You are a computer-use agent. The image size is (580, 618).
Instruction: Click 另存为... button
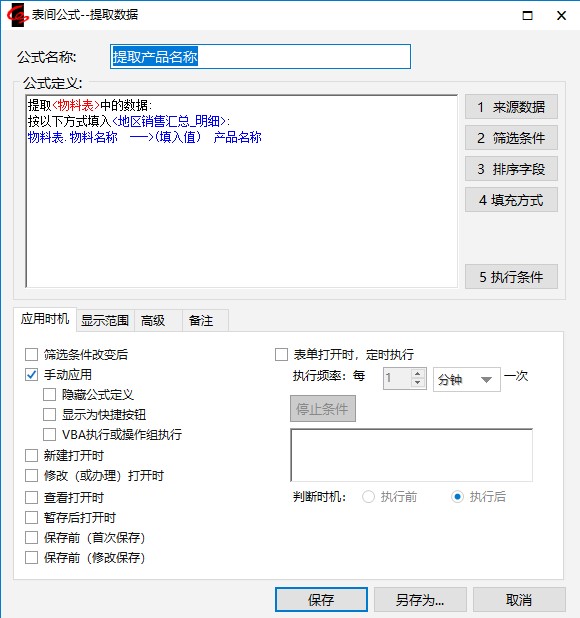420,600
